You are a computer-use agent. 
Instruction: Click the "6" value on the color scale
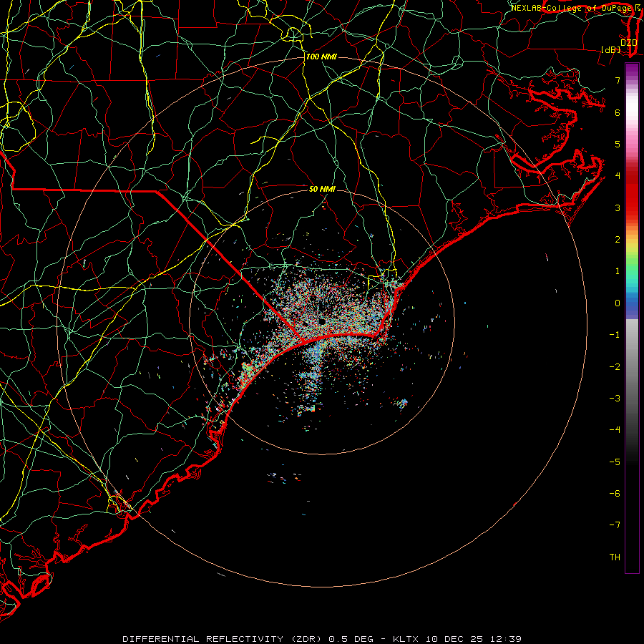(618, 112)
